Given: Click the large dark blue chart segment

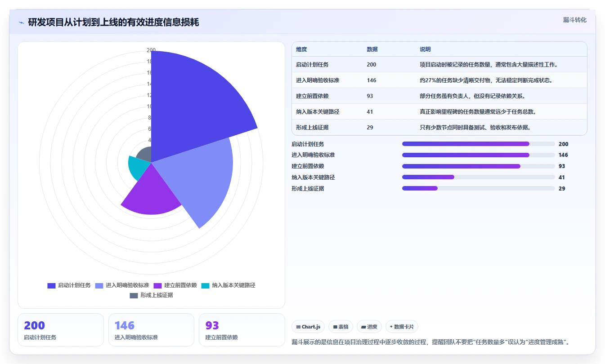Looking at the screenshot, I should point(193,103).
